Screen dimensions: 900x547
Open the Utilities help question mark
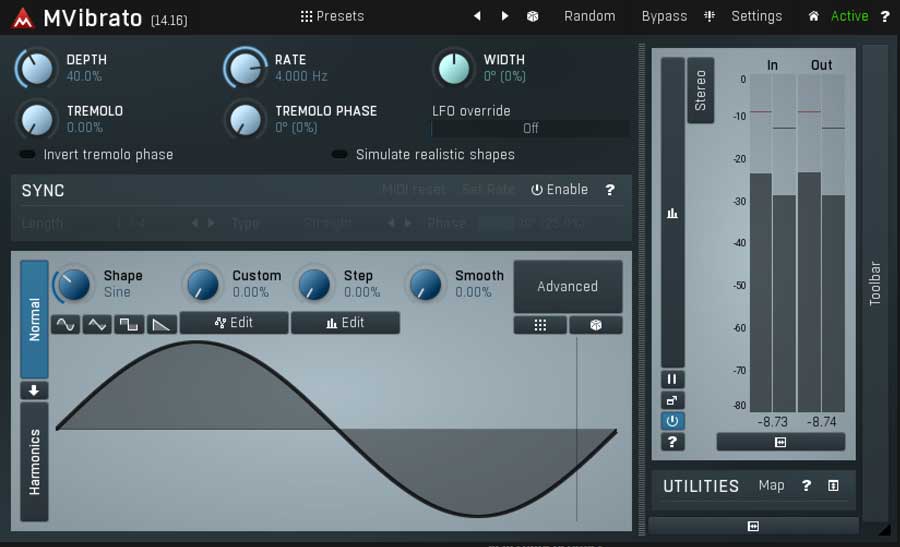[x=806, y=486]
